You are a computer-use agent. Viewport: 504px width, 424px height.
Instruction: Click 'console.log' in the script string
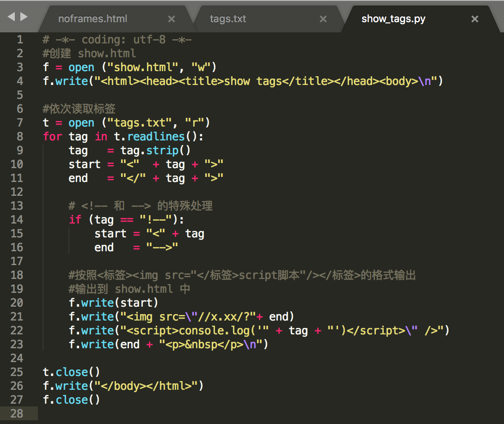click(x=214, y=330)
